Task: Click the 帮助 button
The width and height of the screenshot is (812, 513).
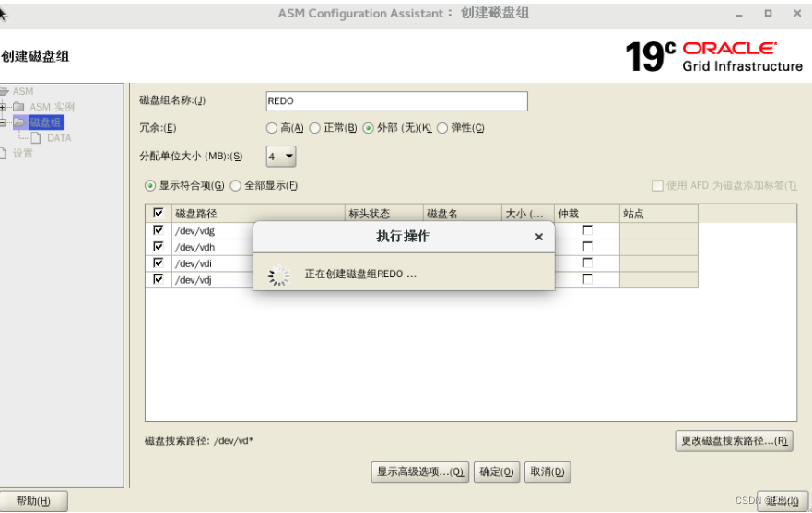Action: (33, 501)
